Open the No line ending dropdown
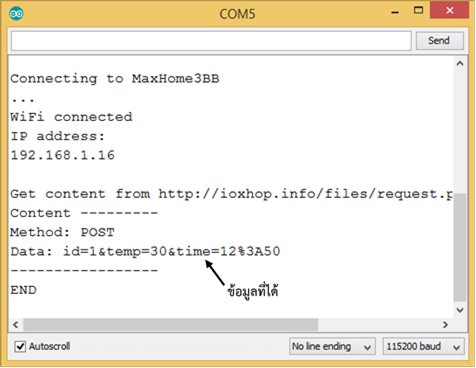Screen dimensions: 476x368 click(x=332, y=347)
